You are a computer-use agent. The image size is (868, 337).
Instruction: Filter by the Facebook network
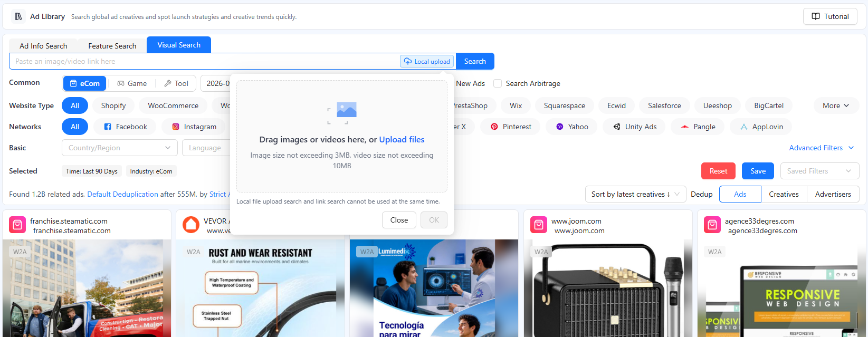pyautogui.click(x=126, y=127)
